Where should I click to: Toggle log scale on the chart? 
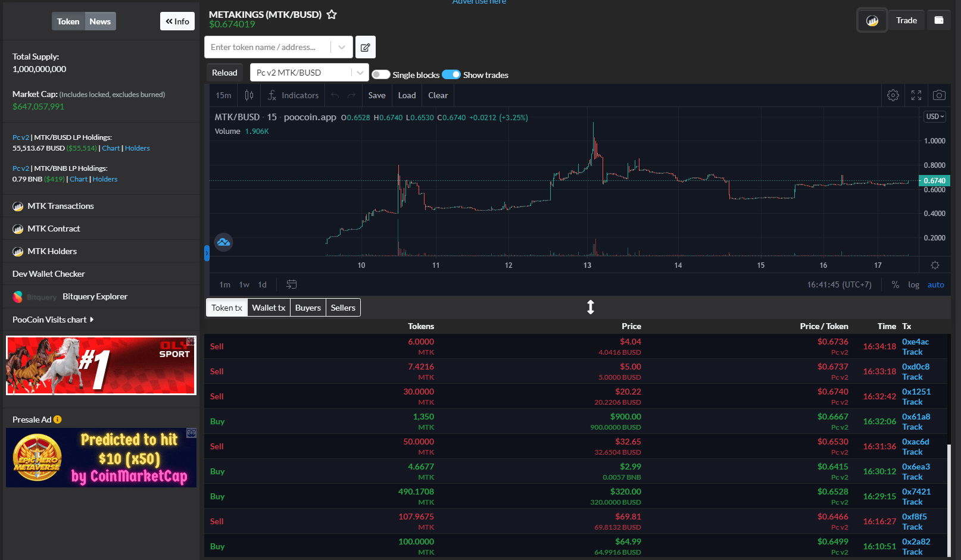point(914,284)
